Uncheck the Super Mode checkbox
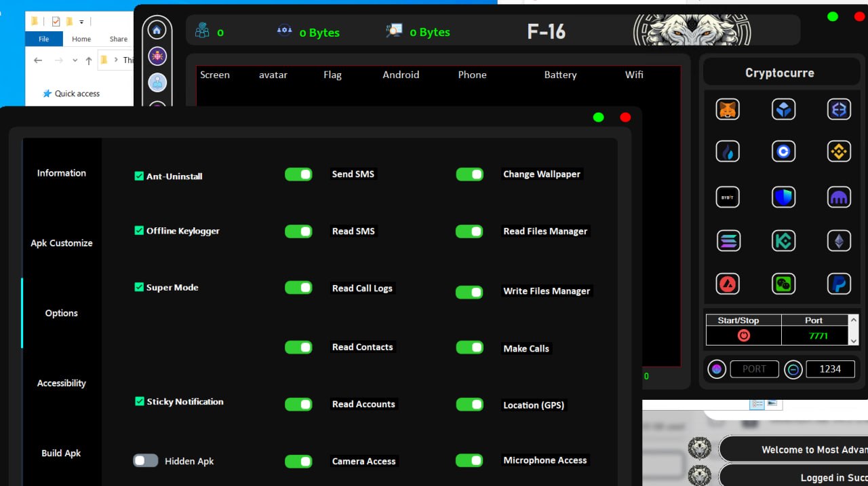868x486 pixels. click(139, 287)
